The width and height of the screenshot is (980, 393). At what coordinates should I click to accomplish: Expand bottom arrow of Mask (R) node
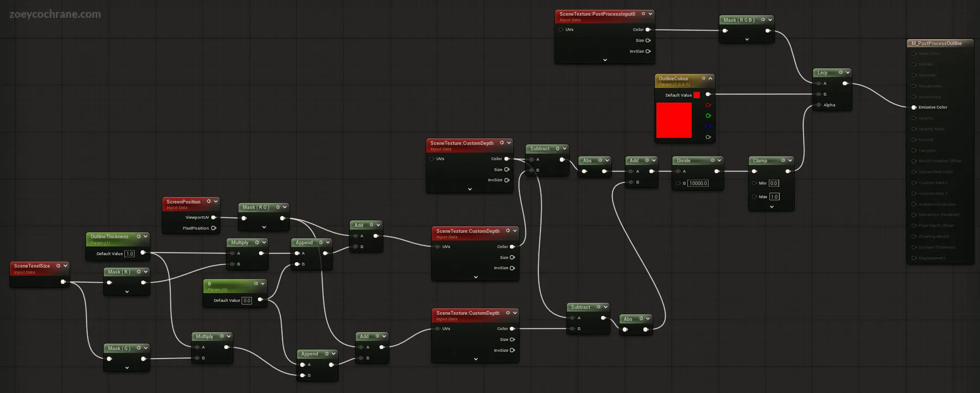tap(127, 292)
